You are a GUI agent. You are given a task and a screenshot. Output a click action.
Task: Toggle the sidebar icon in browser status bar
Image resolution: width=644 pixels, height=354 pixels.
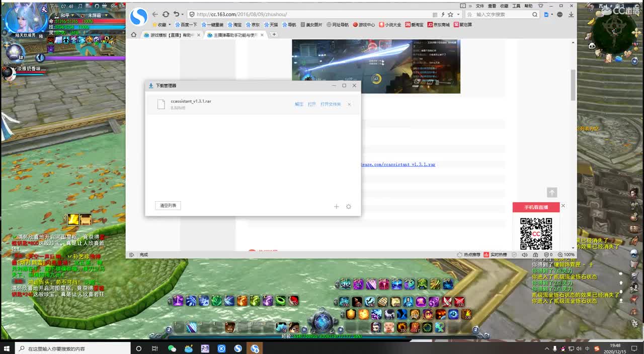tap(132, 255)
